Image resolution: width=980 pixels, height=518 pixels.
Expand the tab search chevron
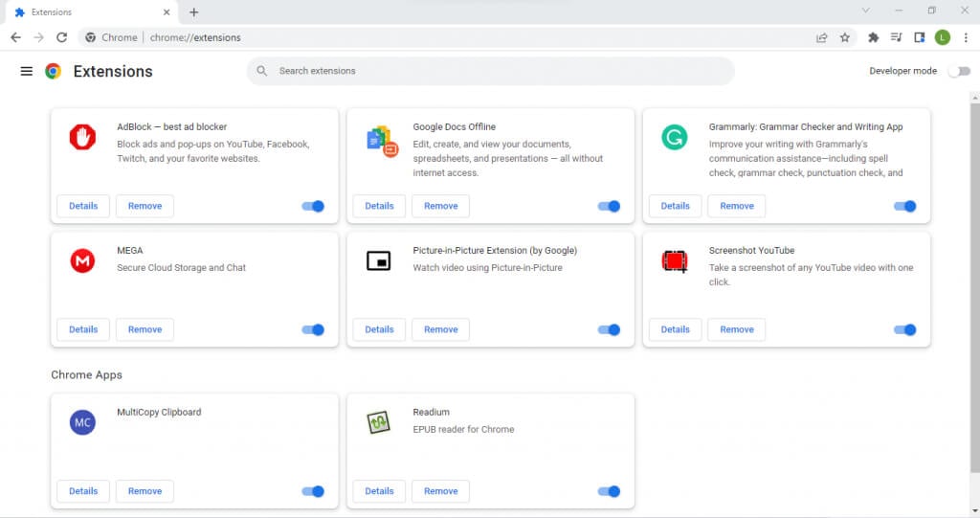pos(866,11)
